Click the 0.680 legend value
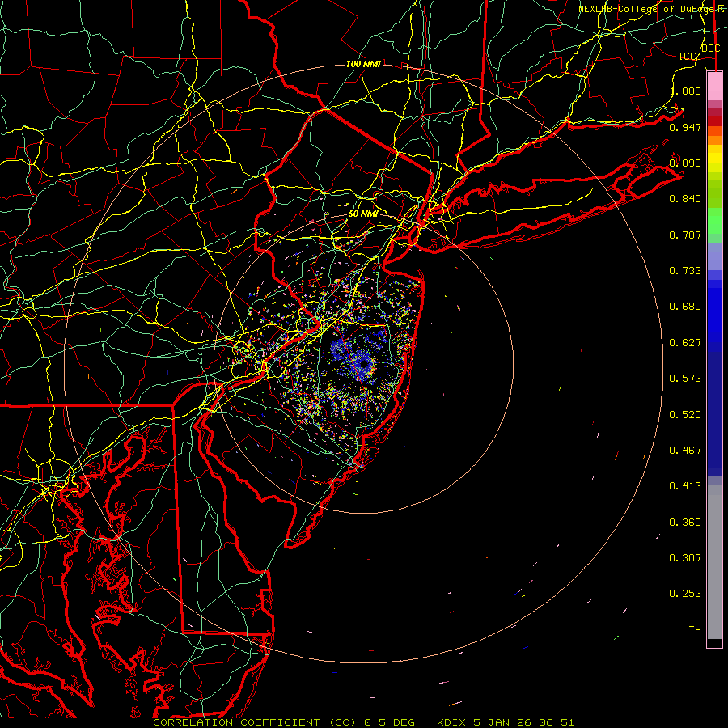 [x=685, y=307]
